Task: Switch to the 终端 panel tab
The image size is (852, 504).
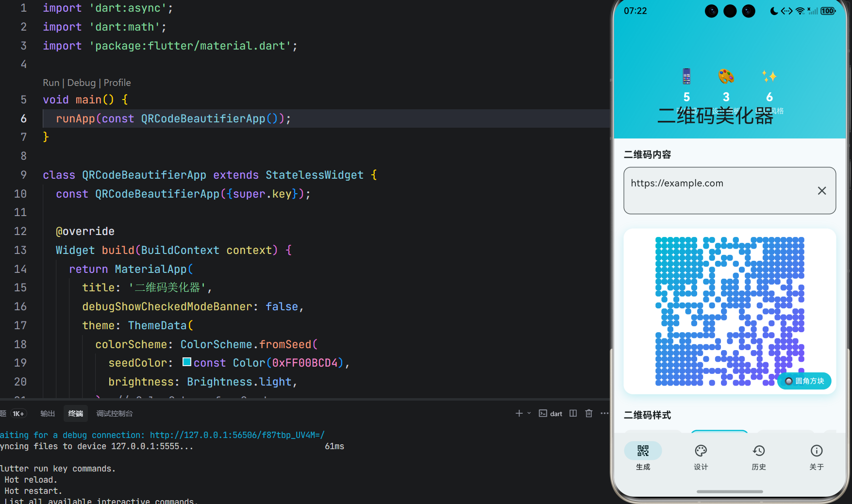Action: pos(76,414)
